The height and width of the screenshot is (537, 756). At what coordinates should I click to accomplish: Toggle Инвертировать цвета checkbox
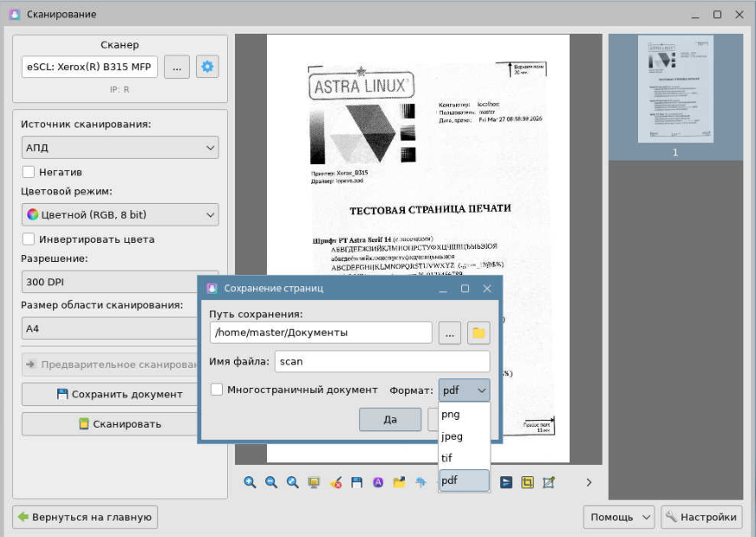pyautogui.click(x=29, y=239)
